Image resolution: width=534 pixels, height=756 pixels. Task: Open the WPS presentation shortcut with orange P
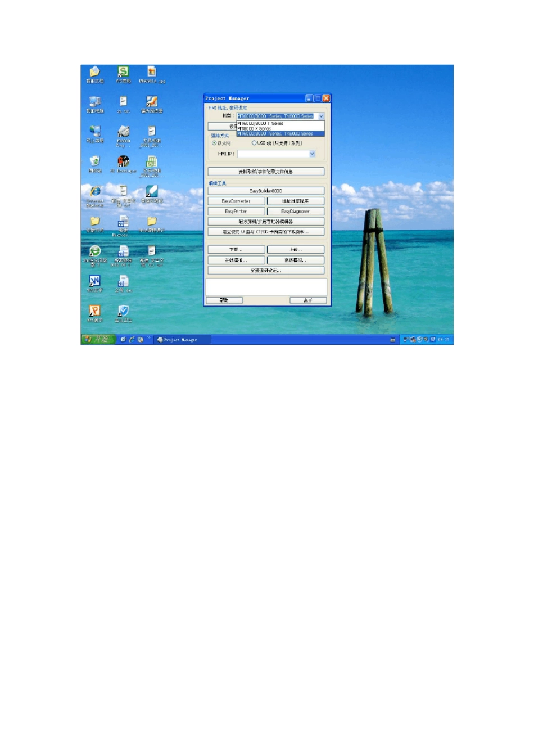(94, 312)
